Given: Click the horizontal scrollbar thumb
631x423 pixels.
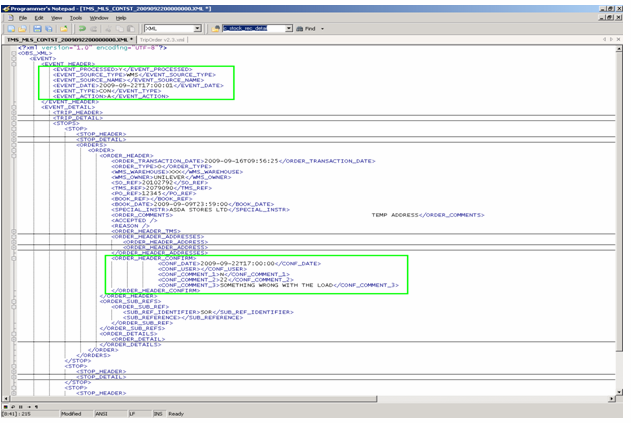Looking at the screenshot, I should [x=192, y=398].
